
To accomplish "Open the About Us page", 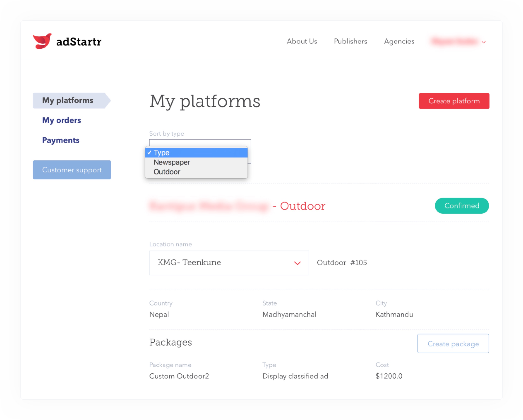I will [301, 42].
